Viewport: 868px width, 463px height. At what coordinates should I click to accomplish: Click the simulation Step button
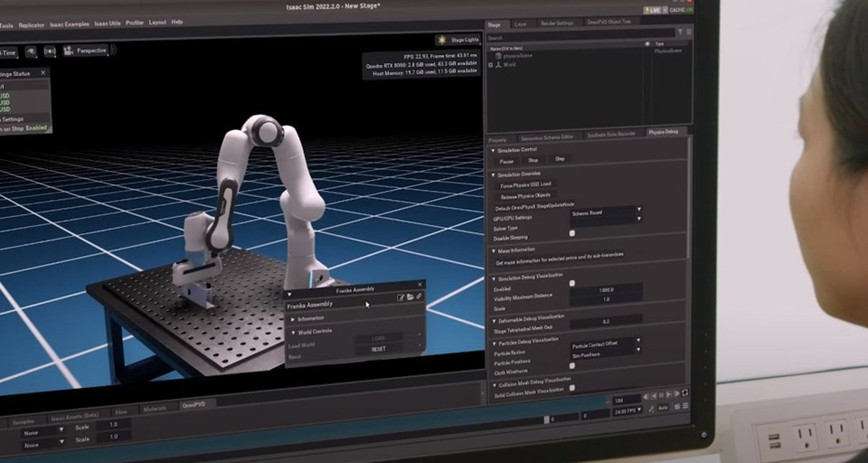pos(559,158)
